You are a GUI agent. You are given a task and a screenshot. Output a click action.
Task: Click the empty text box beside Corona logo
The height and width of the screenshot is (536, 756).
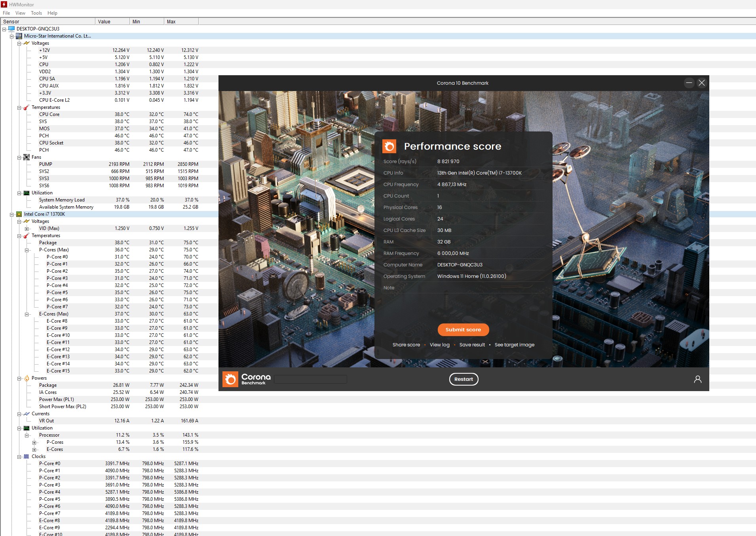click(310, 379)
